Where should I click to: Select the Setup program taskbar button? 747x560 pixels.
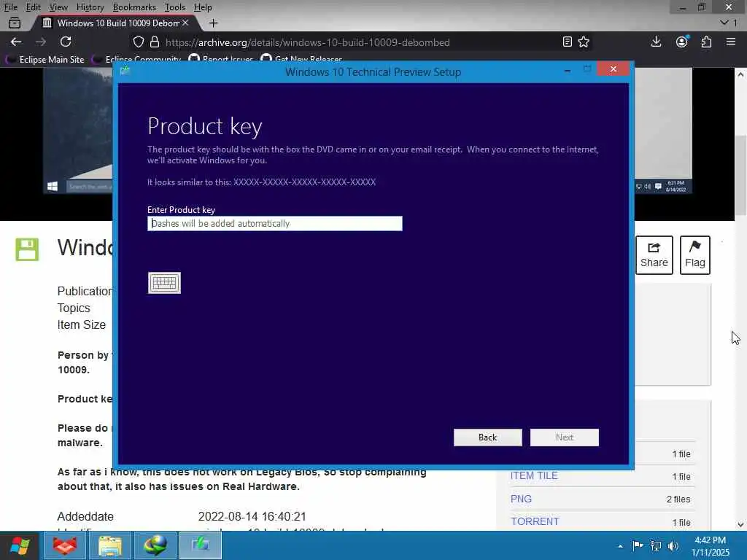(x=201, y=545)
